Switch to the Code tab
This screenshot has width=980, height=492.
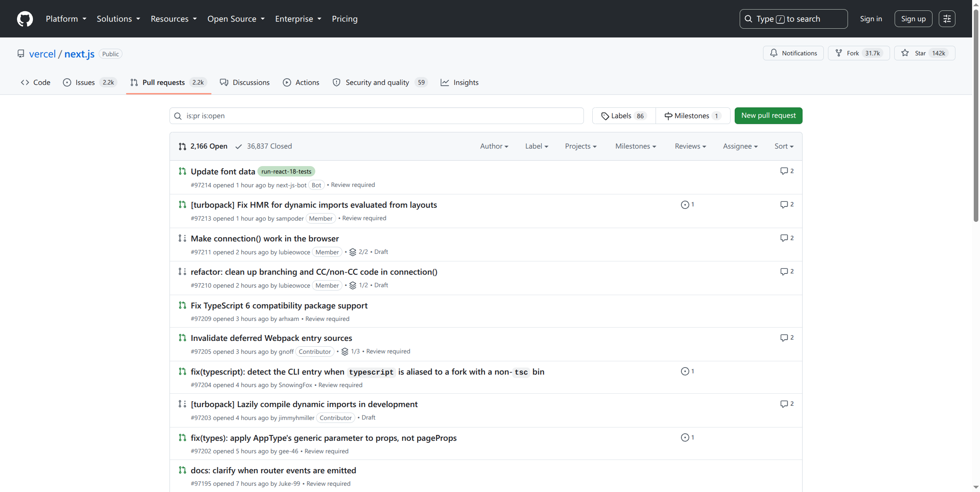coord(35,82)
